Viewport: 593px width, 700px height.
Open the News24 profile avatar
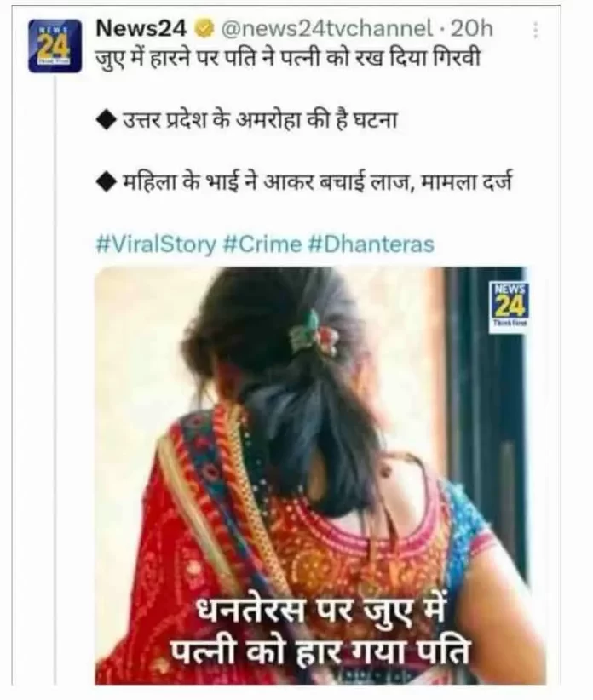(x=55, y=46)
